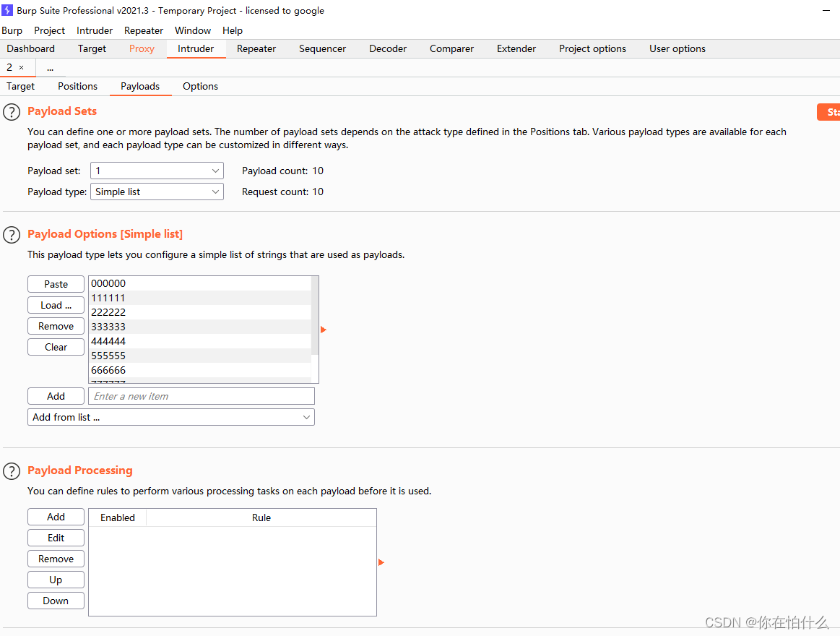Viewport: 840px width, 636px height.
Task: Click the Enabled column header
Action: (117, 517)
